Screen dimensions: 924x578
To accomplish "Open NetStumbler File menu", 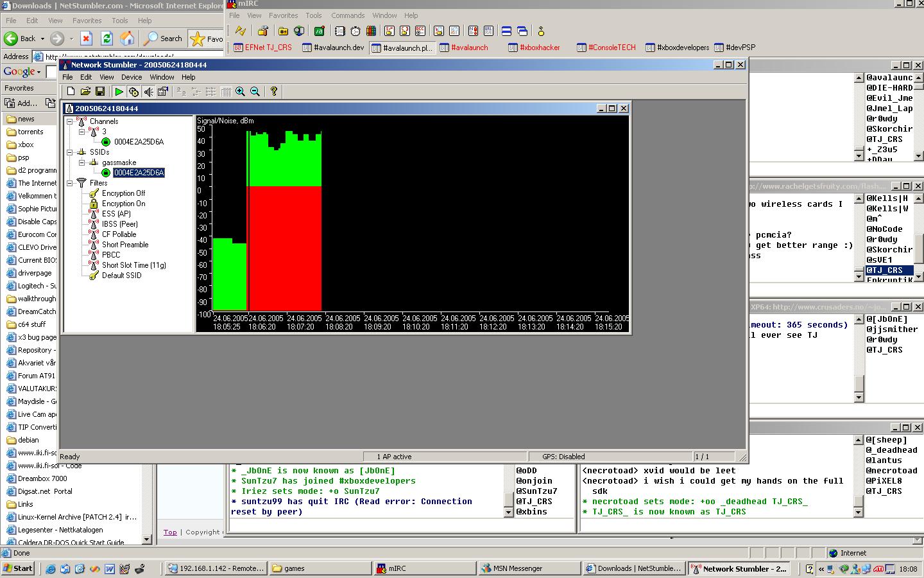I will tap(67, 77).
